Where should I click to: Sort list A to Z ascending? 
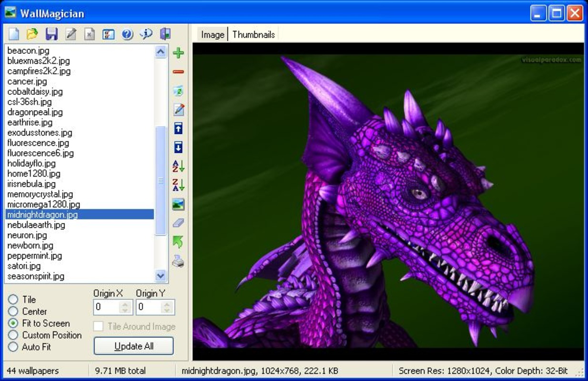pyautogui.click(x=178, y=166)
